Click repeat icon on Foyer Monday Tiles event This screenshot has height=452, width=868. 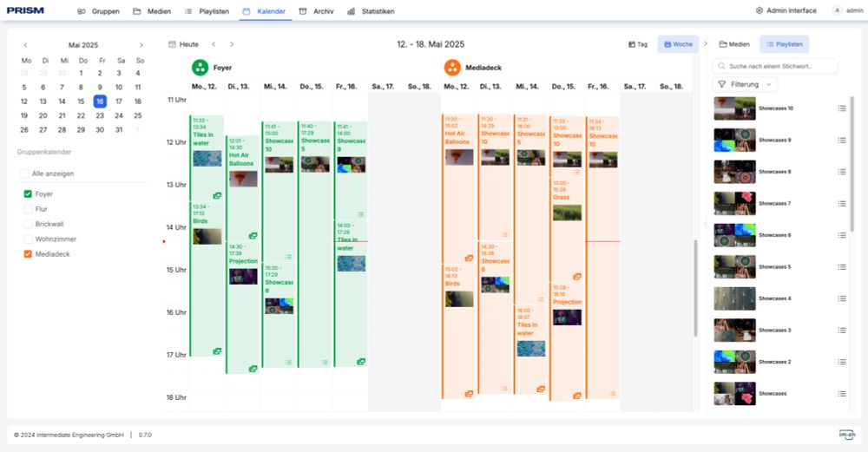click(x=217, y=196)
